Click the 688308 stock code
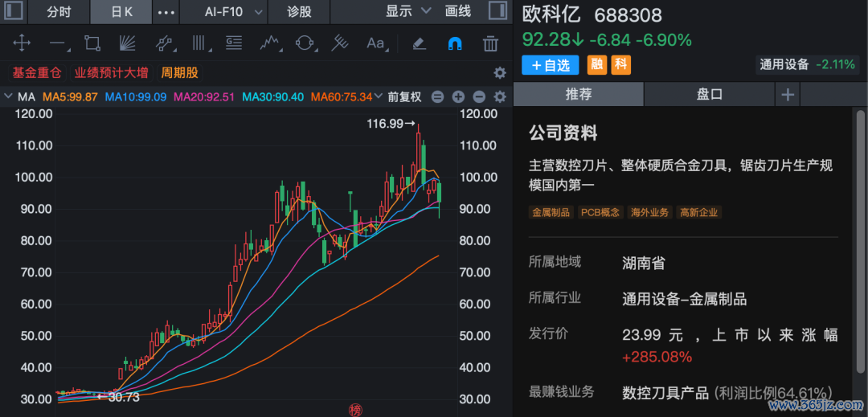This screenshot has width=868, height=417. 628,15
